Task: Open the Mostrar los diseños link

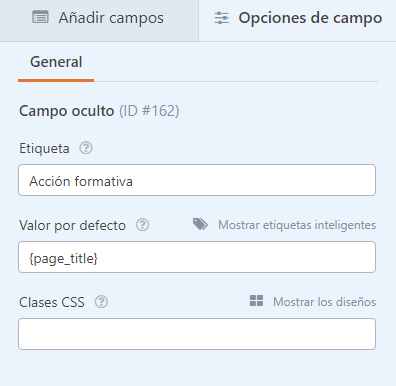Action: coord(324,302)
